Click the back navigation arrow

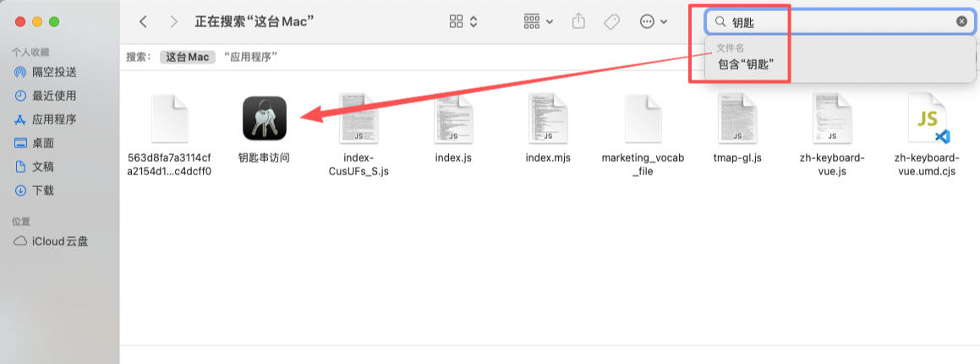143,22
